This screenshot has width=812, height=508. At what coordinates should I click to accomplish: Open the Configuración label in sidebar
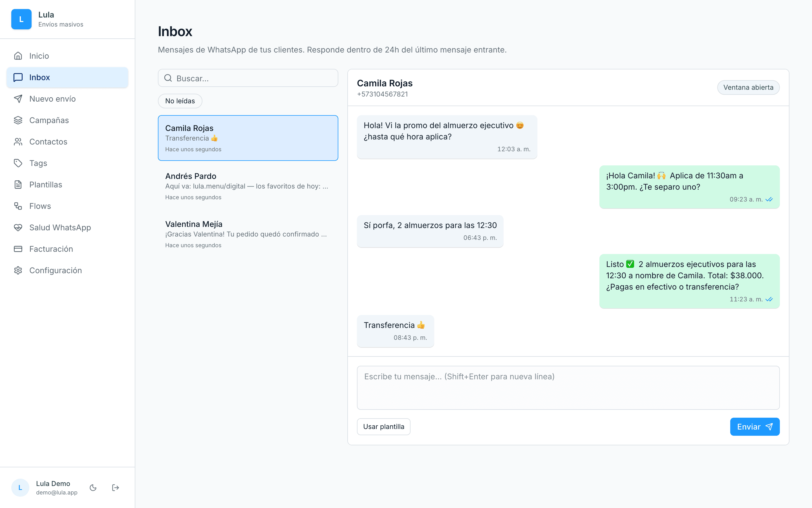pyautogui.click(x=55, y=270)
